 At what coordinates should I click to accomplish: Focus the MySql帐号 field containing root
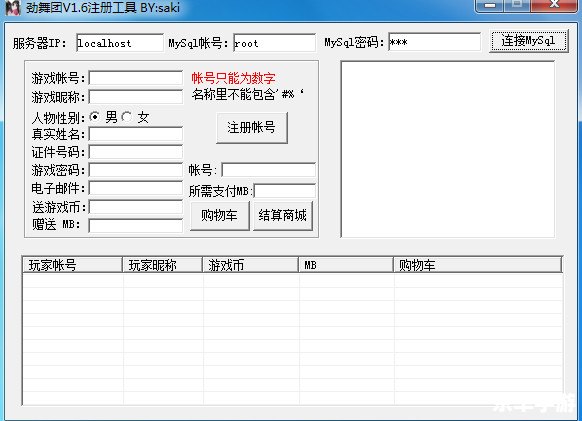coord(274,43)
